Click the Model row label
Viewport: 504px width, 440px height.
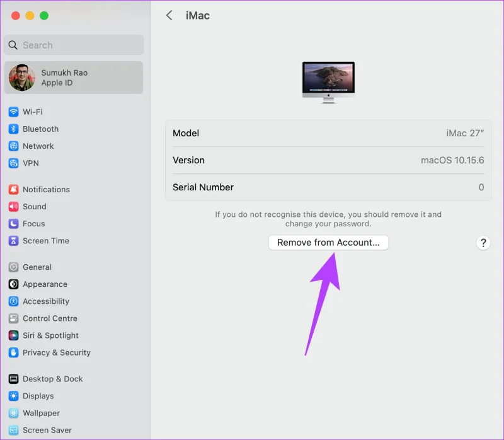(186, 133)
